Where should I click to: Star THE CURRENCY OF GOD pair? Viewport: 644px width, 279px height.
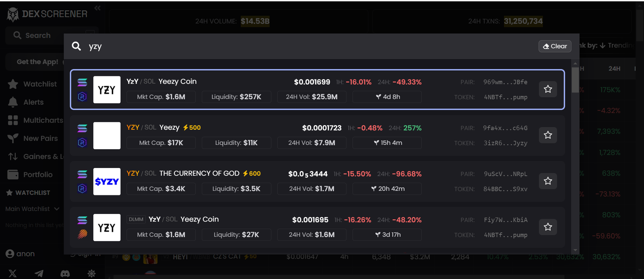548,181
